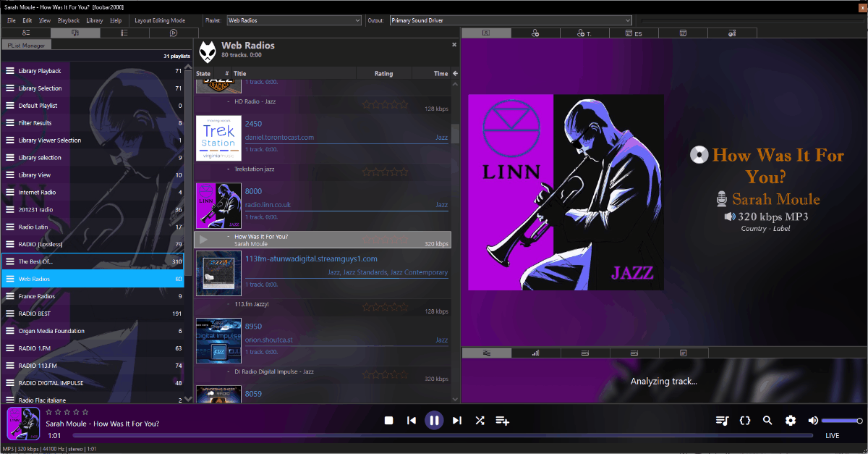Viewport: 868px width, 454px height.
Task: Open the View menu
Action: pyautogui.click(x=45, y=20)
